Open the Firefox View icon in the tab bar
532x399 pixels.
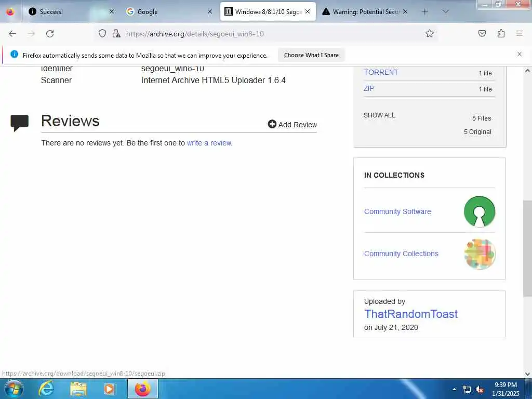click(x=10, y=11)
